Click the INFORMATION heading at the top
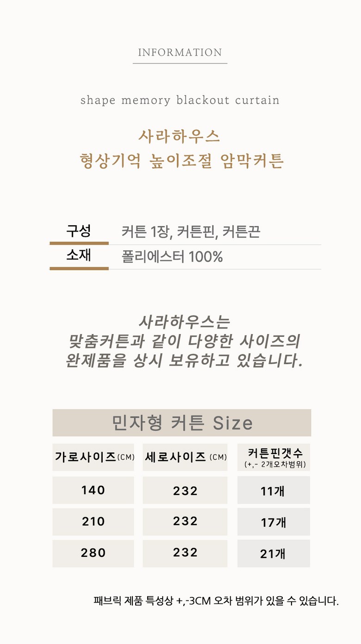361x644 pixels. click(x=180, y=52)
